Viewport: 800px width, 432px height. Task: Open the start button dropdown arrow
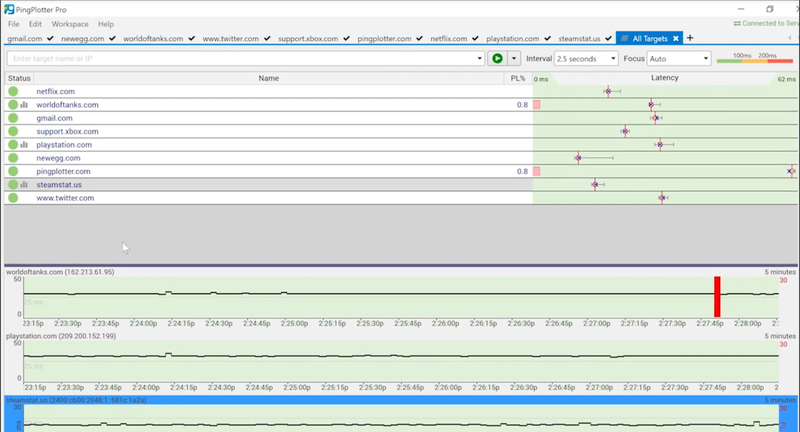[x=514, y=59]
